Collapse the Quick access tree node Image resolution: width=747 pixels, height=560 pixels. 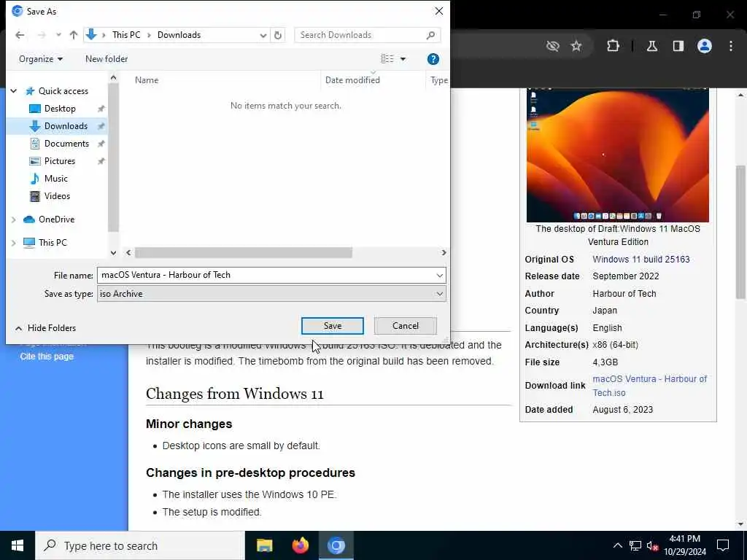[14, 91]
